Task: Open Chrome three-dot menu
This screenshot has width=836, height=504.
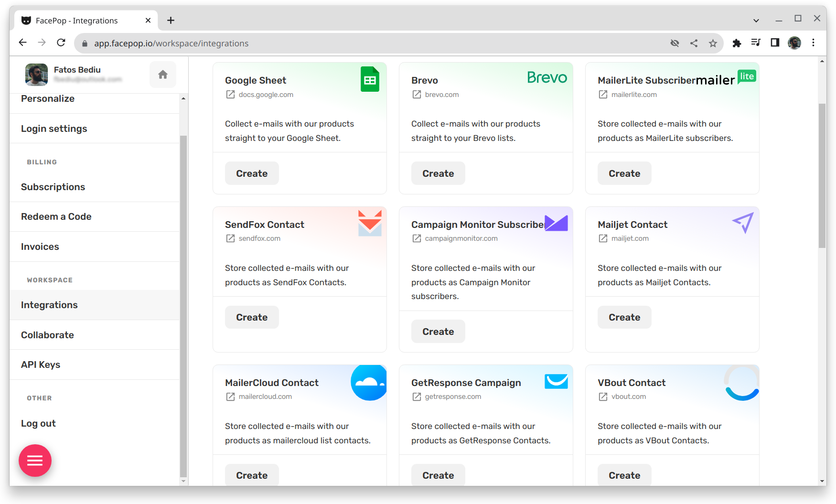Action: point(813,43)
